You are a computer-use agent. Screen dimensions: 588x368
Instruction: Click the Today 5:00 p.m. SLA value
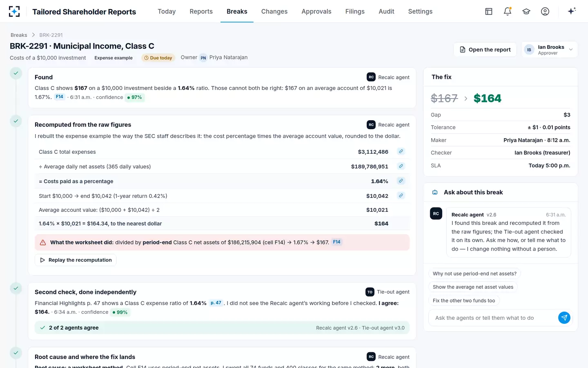click(x=549, y=166)
